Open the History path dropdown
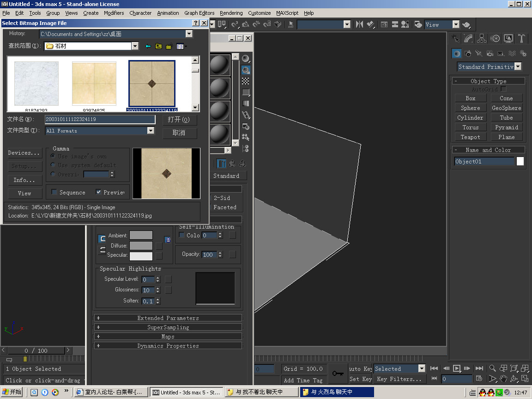 [x=189, y=34]
